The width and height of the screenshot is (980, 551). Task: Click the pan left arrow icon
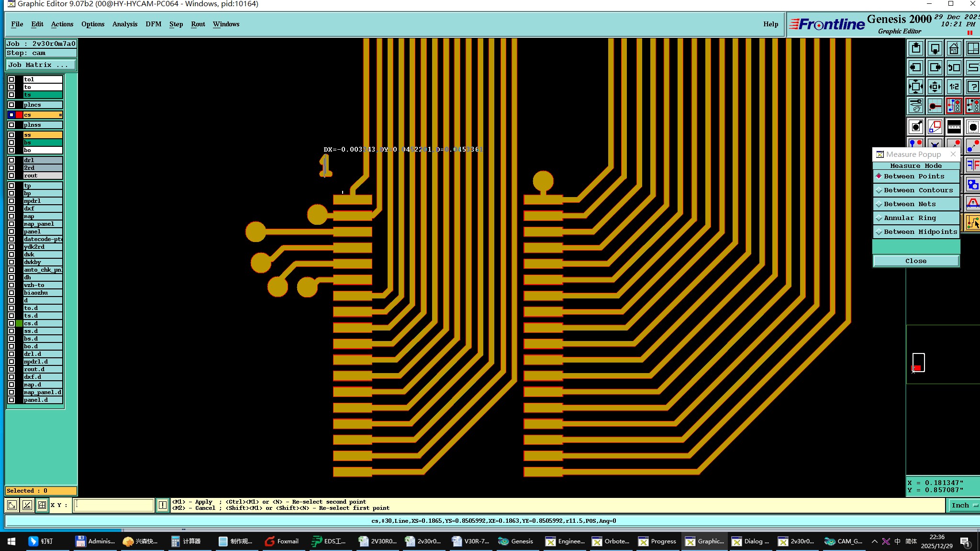[915, 67]
